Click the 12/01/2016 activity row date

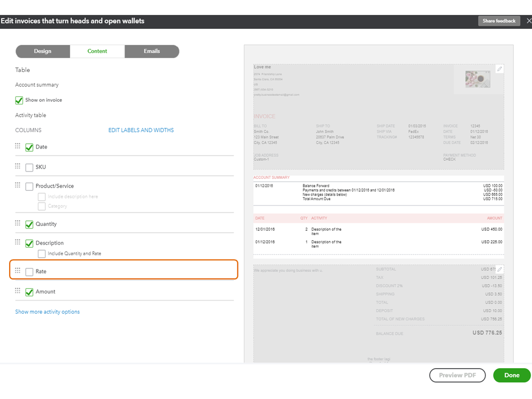pyautogui.click(x=265, y=230)
